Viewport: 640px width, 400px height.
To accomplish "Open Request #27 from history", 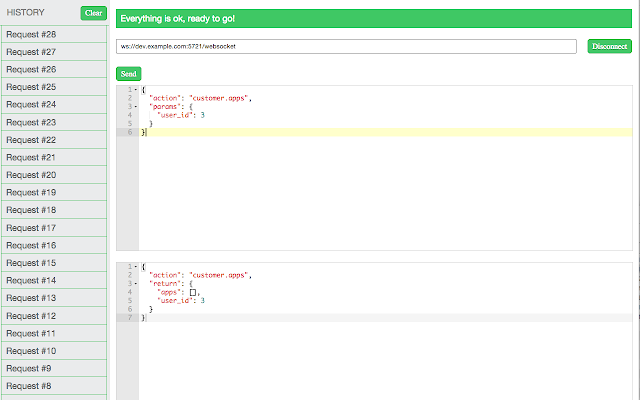I will [x=54, y=52].
